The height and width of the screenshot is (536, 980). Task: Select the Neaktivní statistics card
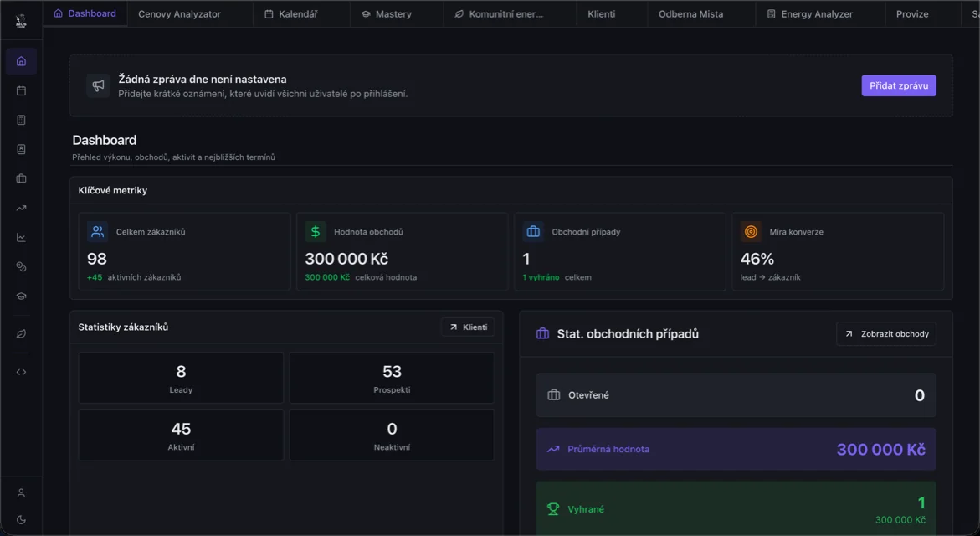point(392,435)
